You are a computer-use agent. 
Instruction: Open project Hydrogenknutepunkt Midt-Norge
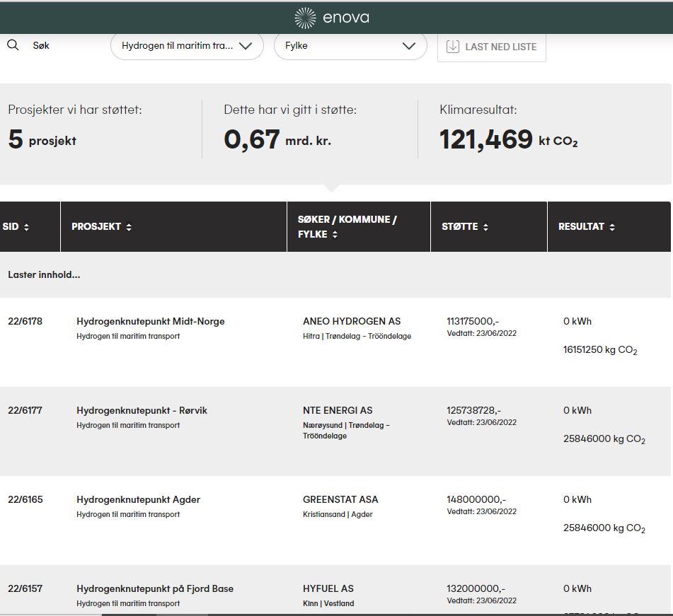(150, 321)
